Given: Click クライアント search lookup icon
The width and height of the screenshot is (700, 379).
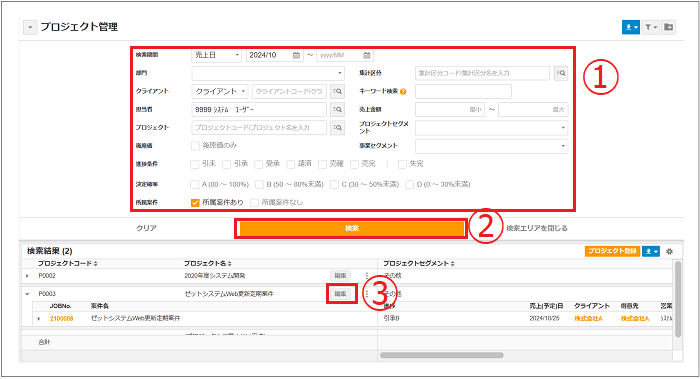Looking at the screenshot, I should click(x=338, y=92).
